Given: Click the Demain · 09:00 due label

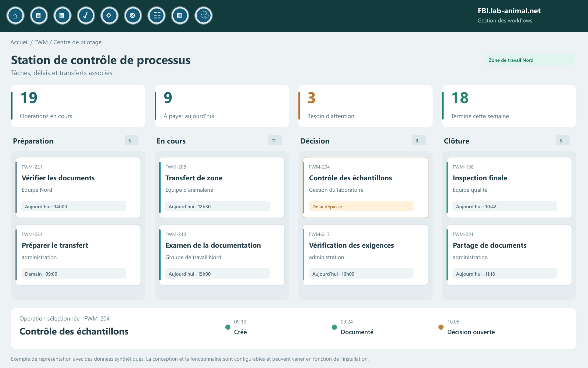Looking at the screenshot, I should tap(73, 274).
